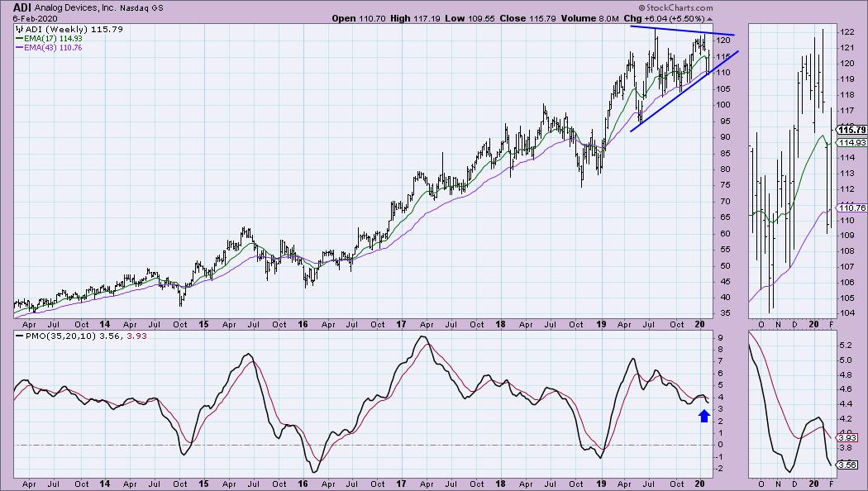Click the 110.76 EMA tag in the zoom panel
This screenshot has height=491, width=868.
click(x=851, y=208)
